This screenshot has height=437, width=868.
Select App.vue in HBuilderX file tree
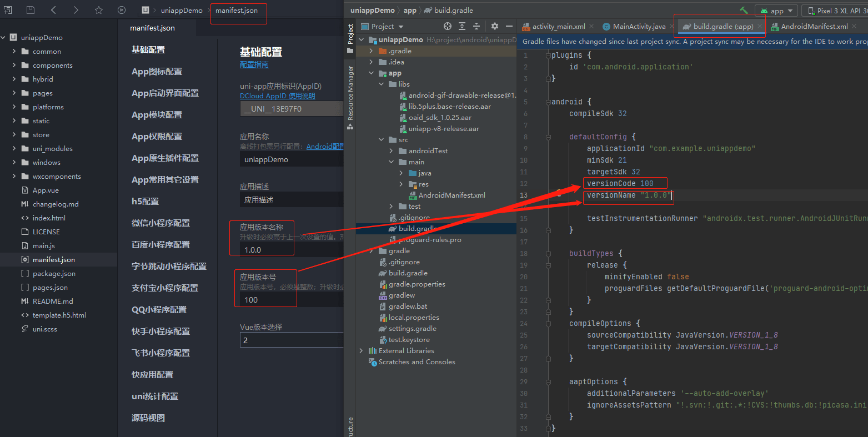coord(46,190)
